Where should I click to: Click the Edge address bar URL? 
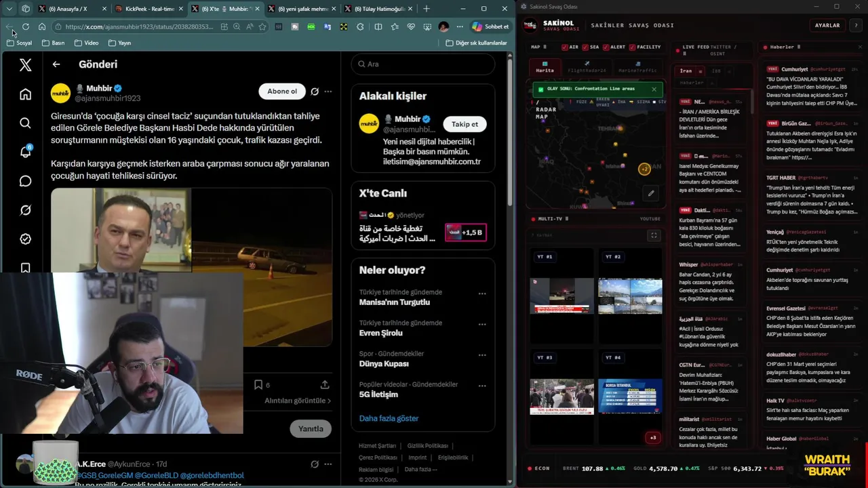[x=139, y=26]
